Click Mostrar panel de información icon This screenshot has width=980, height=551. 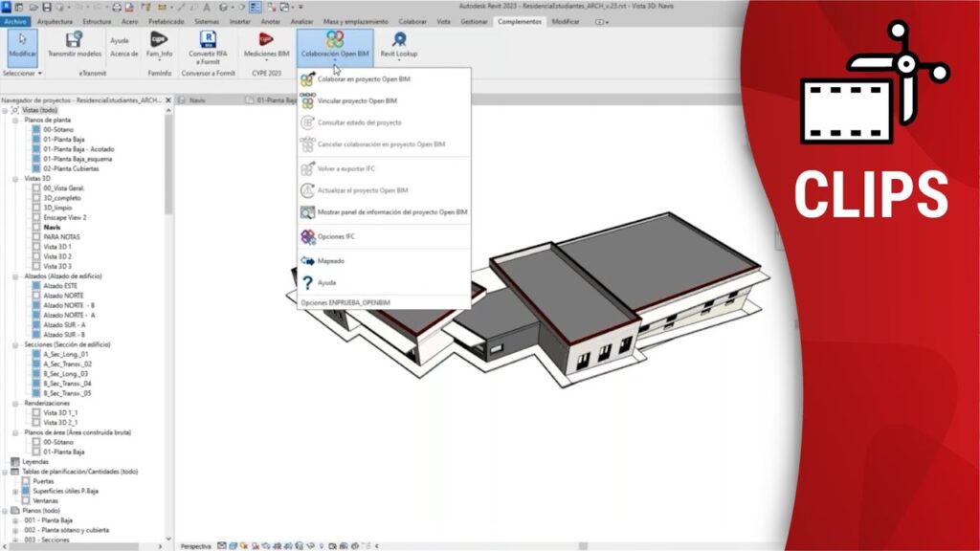[307, 212]
